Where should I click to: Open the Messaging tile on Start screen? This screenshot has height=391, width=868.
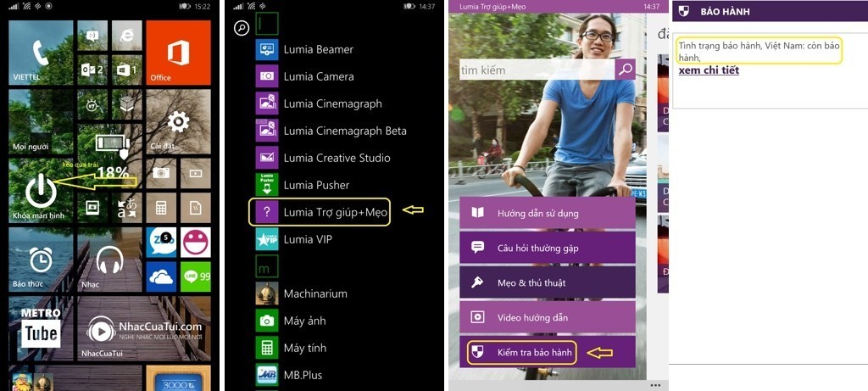(92, 36)
